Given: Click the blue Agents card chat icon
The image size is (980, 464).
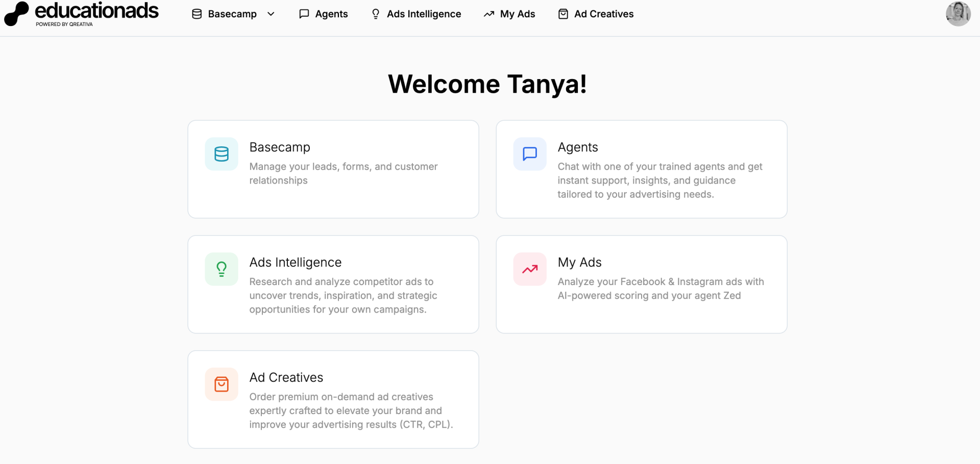Looking at the screenshot, I should click(530, 154).
